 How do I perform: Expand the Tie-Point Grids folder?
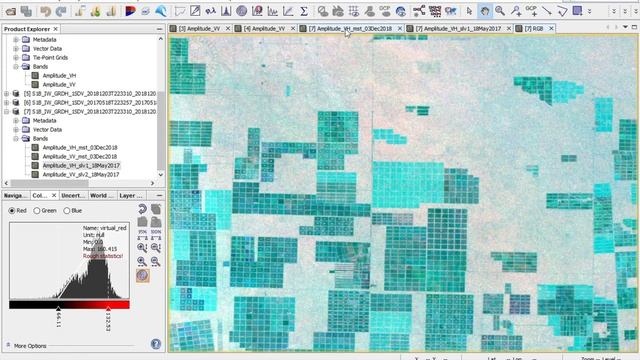coord(16,58)
